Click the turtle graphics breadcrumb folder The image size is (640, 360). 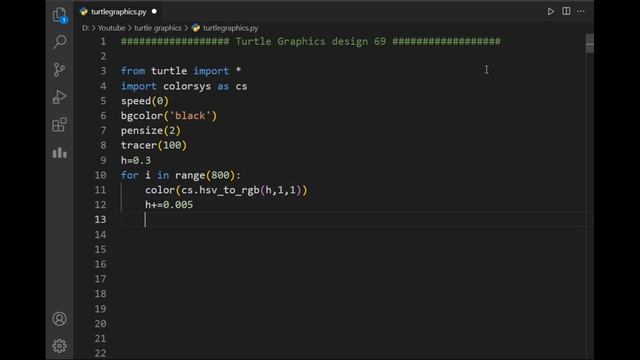coord(158,28)
